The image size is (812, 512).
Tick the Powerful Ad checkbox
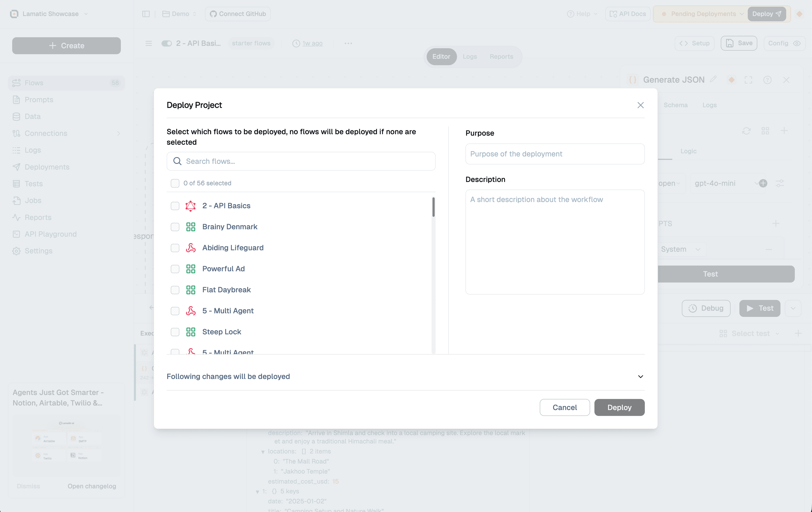tap(175, 269)
